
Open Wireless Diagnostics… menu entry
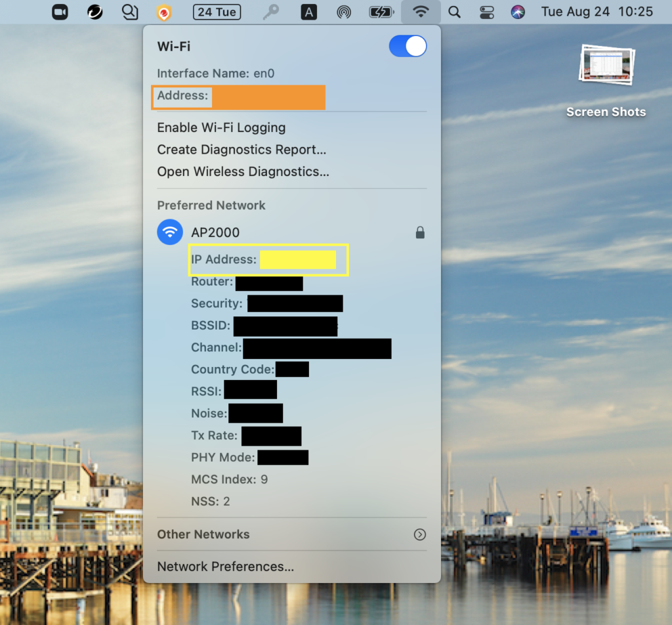pos(243,172)
